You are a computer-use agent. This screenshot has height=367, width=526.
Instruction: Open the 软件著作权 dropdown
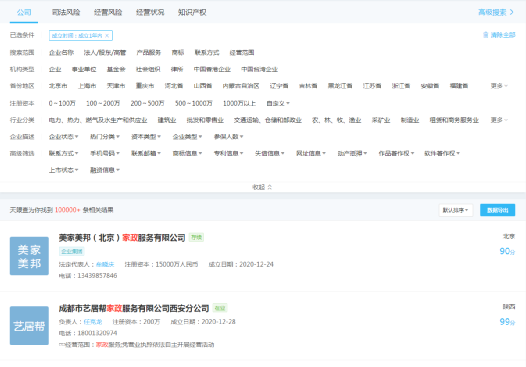(x=442, y=153)
